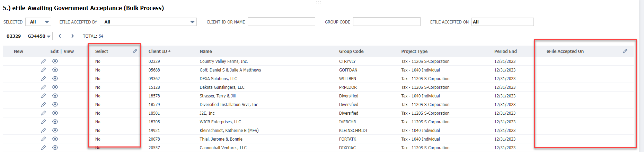This screenshot has height=152, width=644.
Task: Open the Selected filter dropdown
Action: (38, 22)
